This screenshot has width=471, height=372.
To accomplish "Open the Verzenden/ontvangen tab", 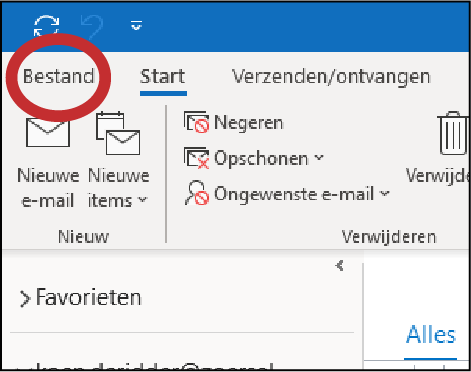I will 331,77.
